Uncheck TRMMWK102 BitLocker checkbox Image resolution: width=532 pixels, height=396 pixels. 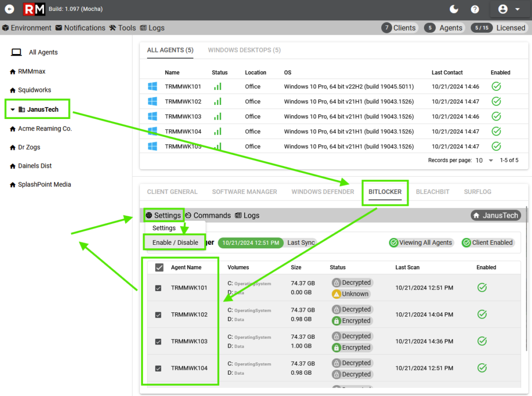pyautogui.click(x=158, y=315)
